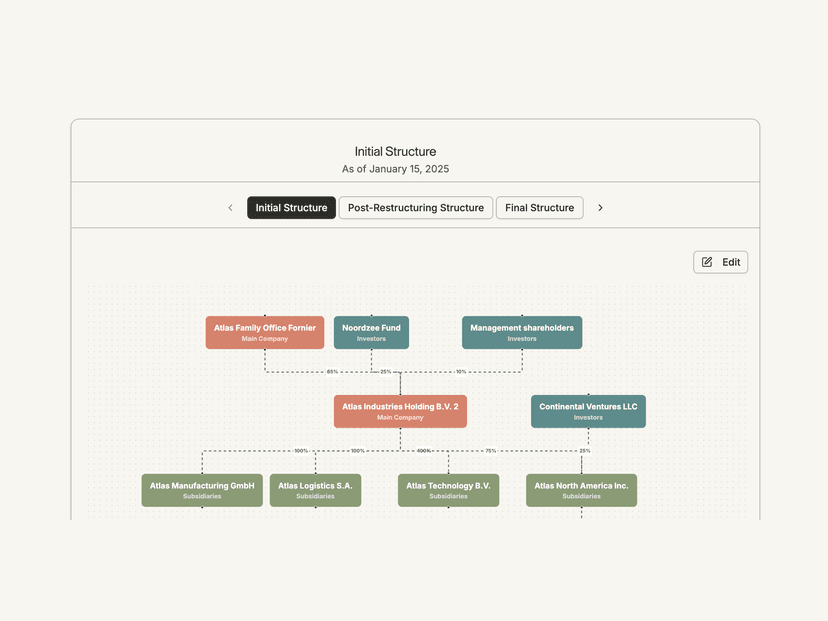Select the Atlas North America Inc. node
The height and width of the screenshot is (621, 828).
click(581, 490)
